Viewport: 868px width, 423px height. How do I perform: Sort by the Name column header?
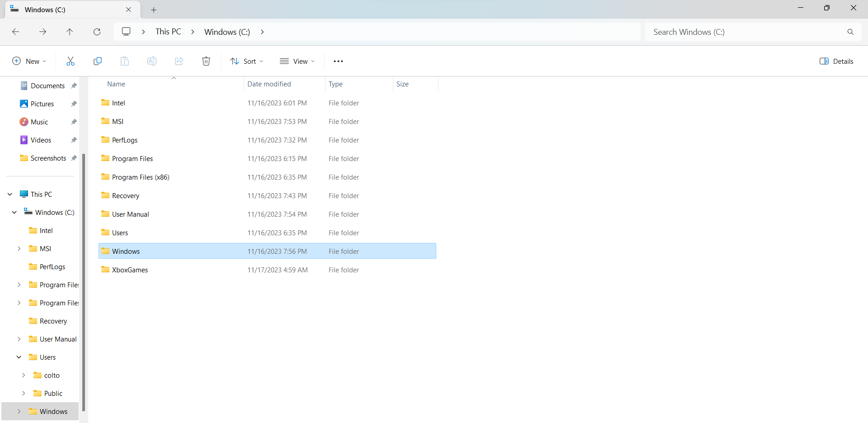point(116,84)
